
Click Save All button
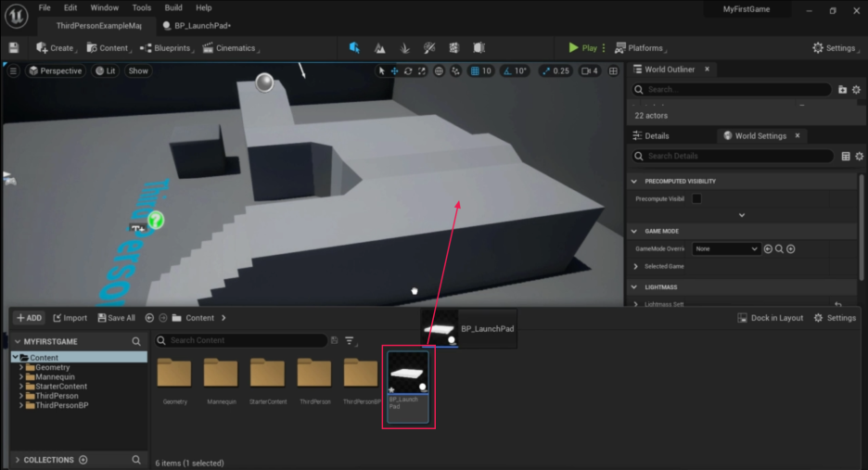click(x=117, y=318)
